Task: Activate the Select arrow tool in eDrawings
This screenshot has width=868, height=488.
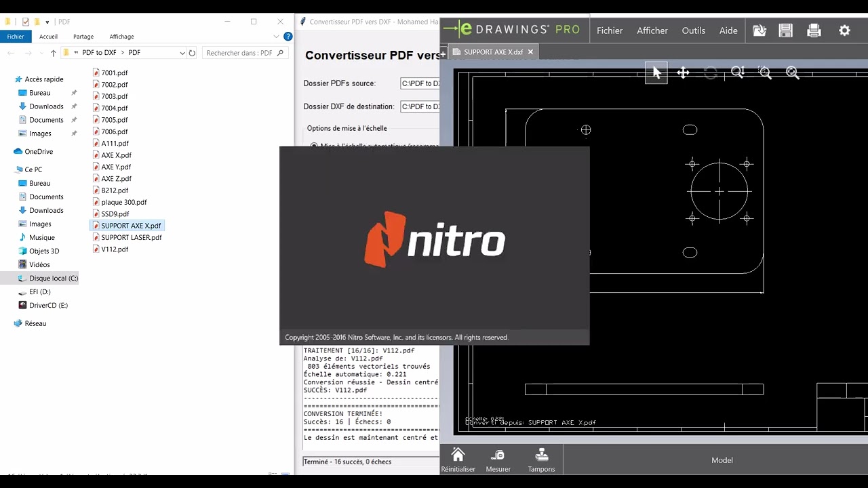Action: [656, 73]
